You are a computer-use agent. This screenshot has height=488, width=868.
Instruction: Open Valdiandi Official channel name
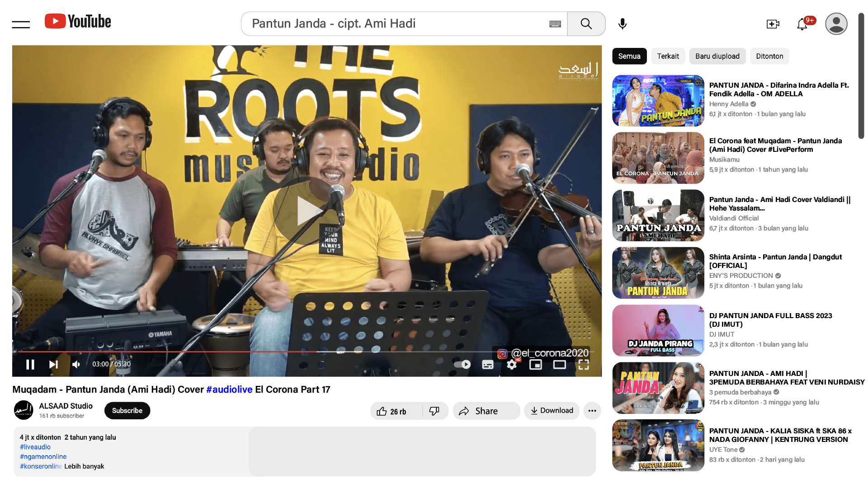(x=734, y=218)
